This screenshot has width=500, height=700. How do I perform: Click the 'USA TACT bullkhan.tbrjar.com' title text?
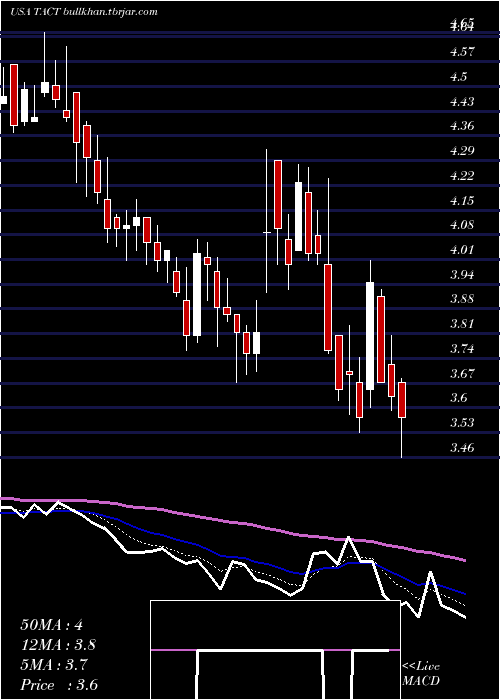pos(83,12)
